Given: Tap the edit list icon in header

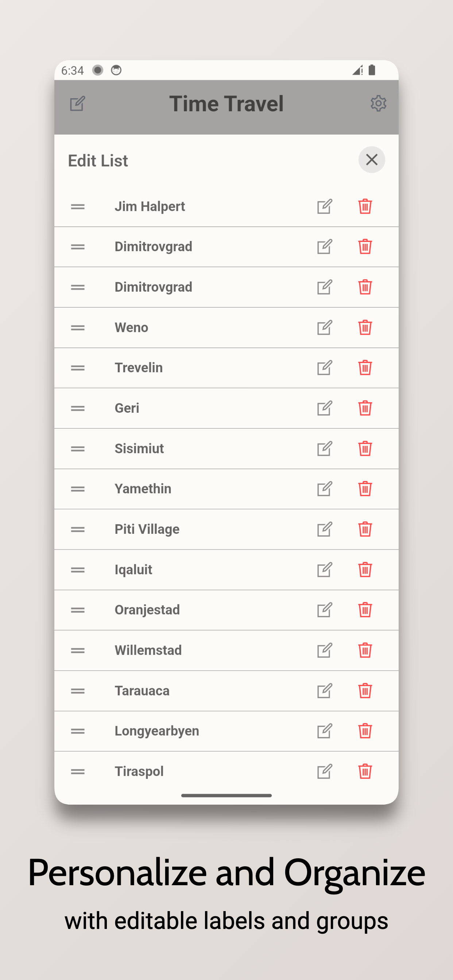Looking at the screenshot, I should coord(77,104).
